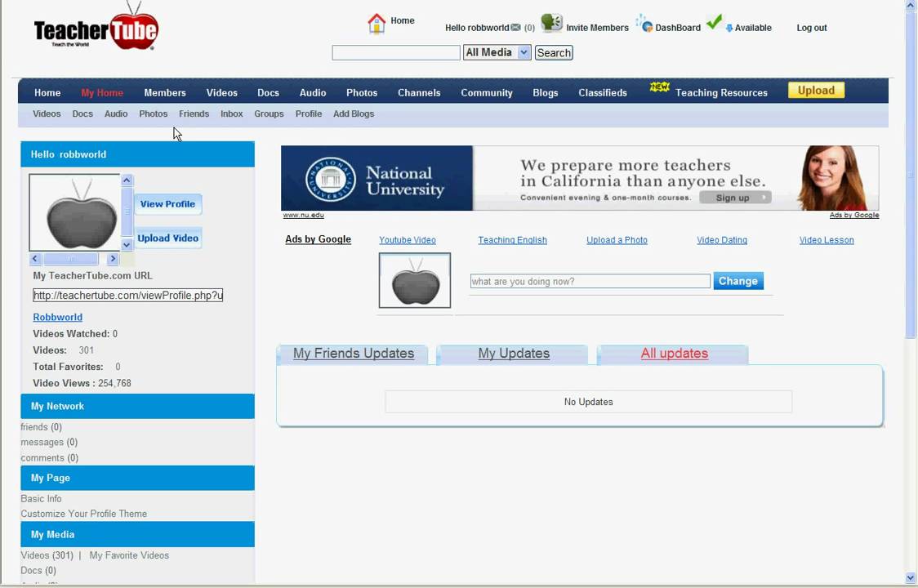918x588 pixels.
Task: Open Profile in the sub-navigation bar
Action: point(309,114)
